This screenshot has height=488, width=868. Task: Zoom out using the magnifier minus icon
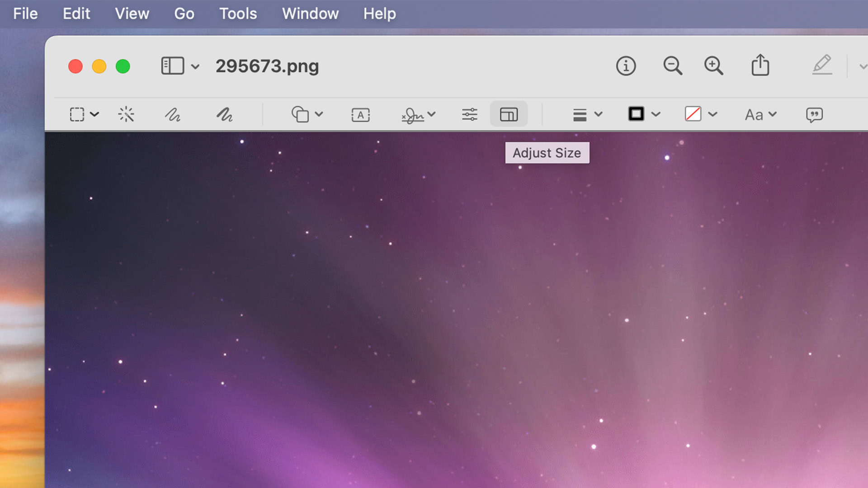[x=672, y=66]
